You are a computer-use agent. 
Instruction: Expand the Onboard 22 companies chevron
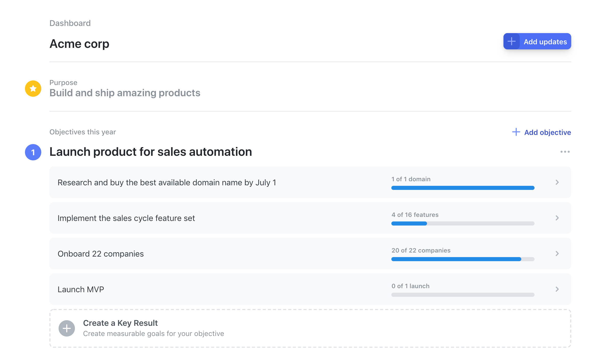click(557, 254)
